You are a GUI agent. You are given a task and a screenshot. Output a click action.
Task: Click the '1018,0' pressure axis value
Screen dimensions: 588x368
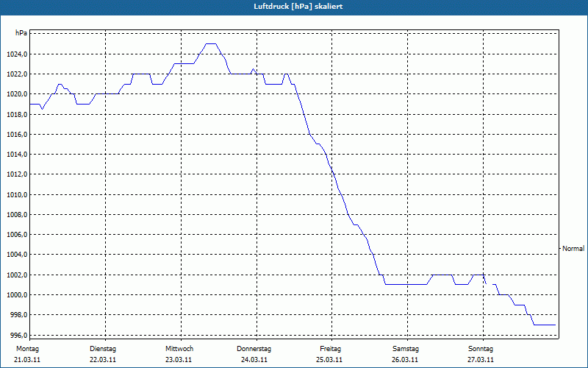click(x=17, y=114)
